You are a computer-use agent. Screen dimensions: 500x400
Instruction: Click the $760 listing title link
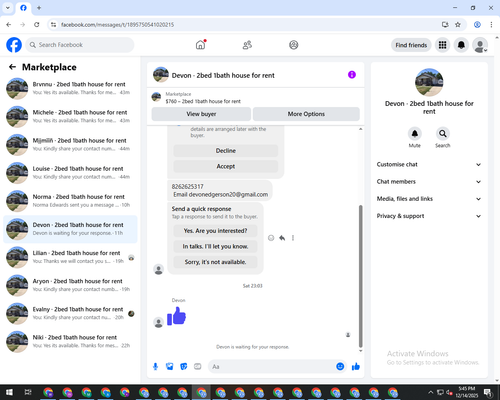pos(203,101)
